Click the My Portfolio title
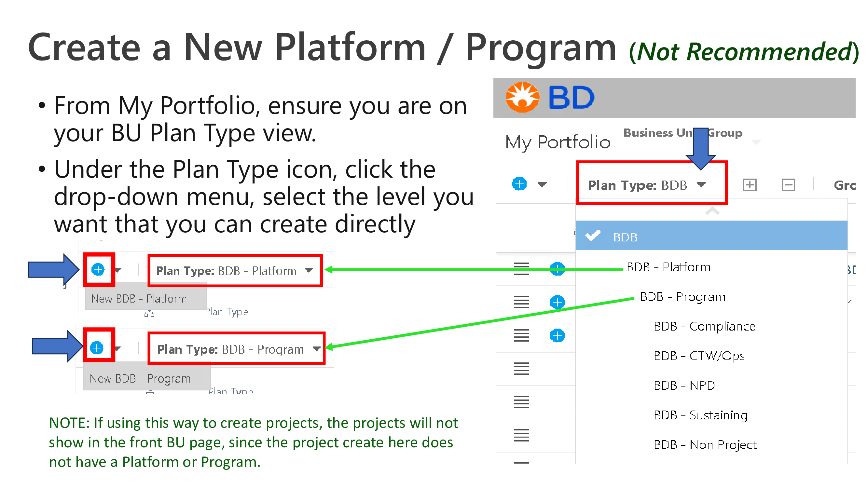 pos(558,142)
